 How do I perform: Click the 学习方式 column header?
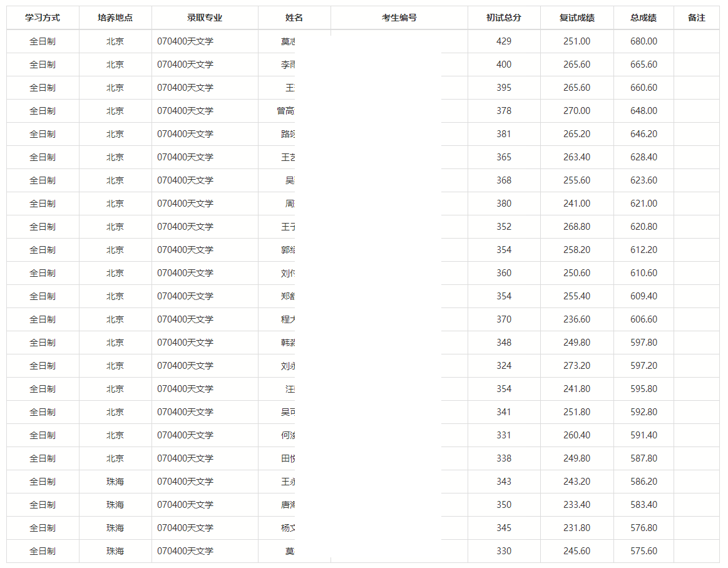43,18
